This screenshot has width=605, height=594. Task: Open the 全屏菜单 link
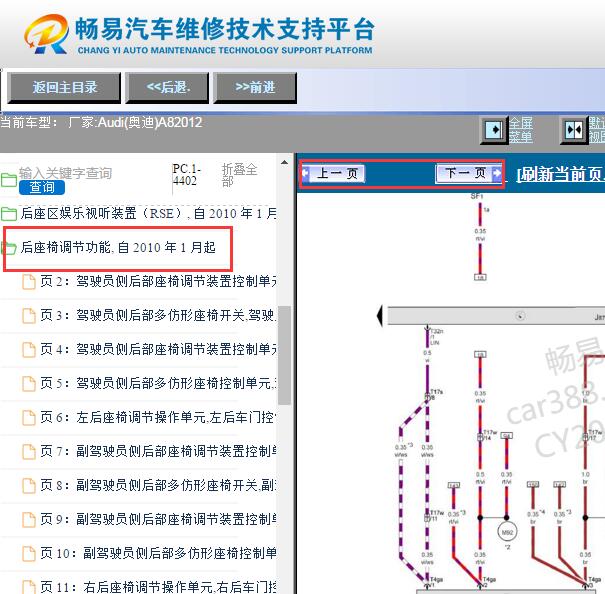(x=521, y=130)
